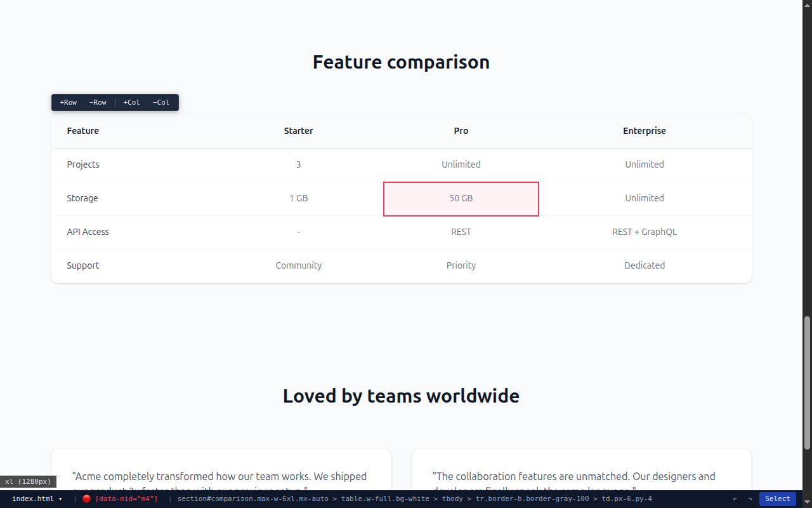Add a column with the +Col button
The height and width of the screenshot is (508, 812).
[x=131, y=102]
